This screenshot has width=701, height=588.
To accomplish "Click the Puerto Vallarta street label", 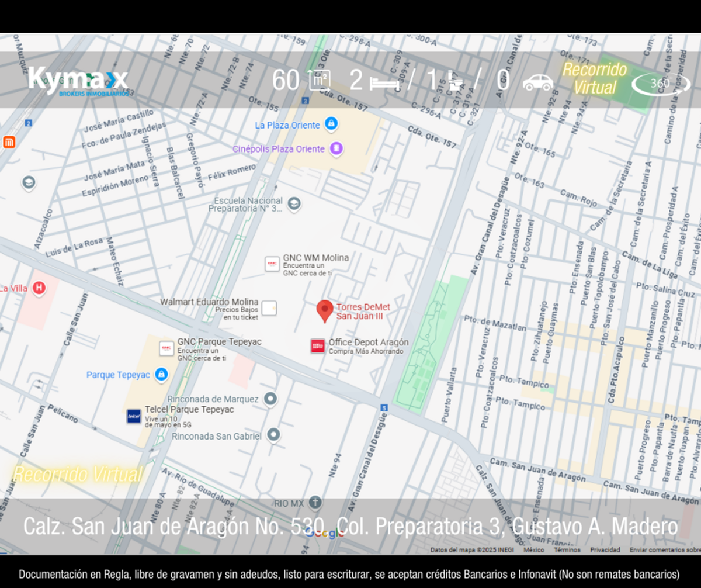I will 449,395.
